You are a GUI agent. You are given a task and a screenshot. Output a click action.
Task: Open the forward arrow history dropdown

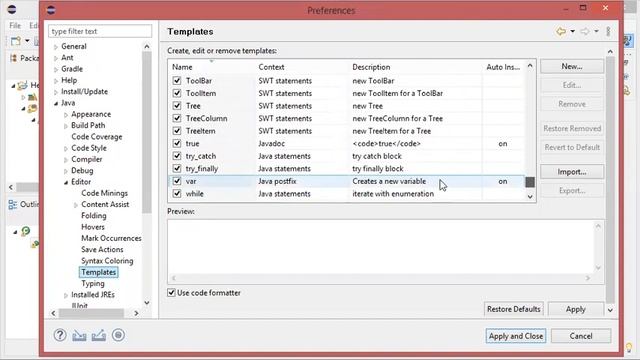coord(596,31)
